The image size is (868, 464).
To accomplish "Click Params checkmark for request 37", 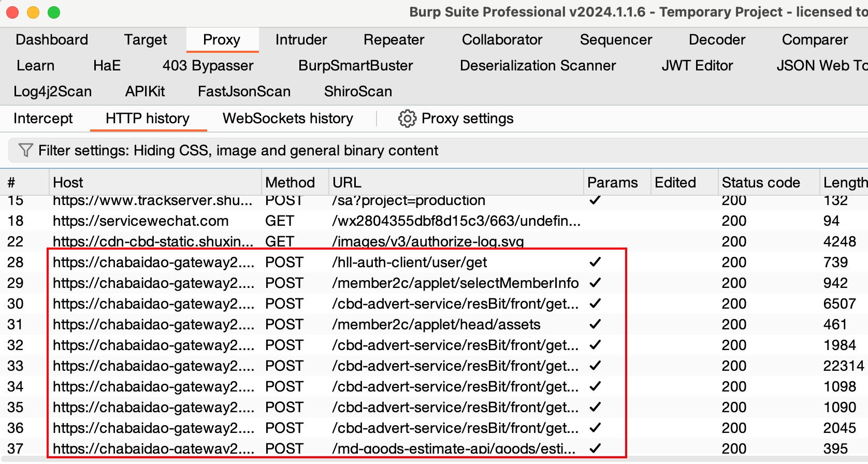I will point(595,448).
